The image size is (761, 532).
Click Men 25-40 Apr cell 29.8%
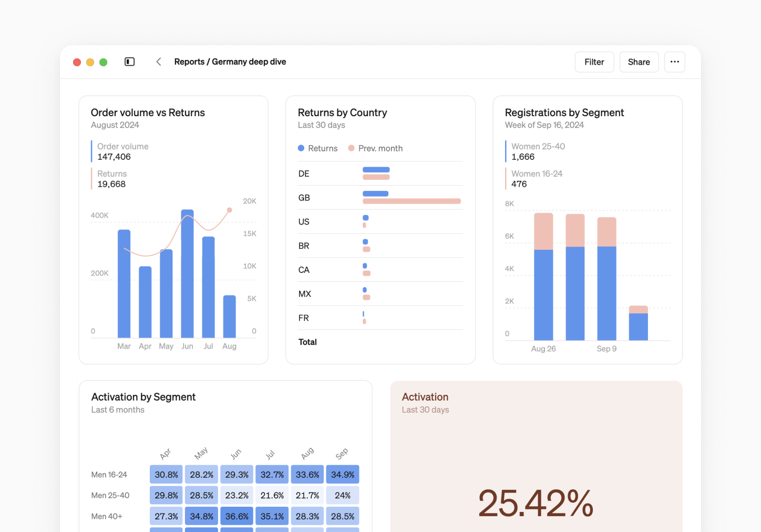pos(166,495)
